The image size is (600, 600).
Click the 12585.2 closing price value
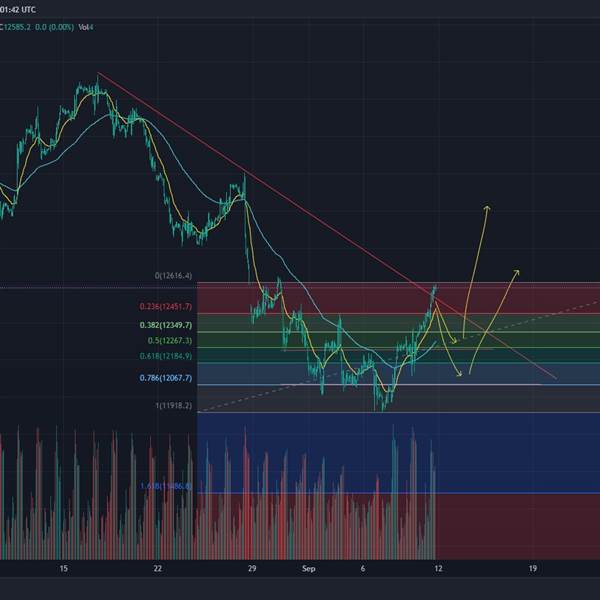[18, 28]
